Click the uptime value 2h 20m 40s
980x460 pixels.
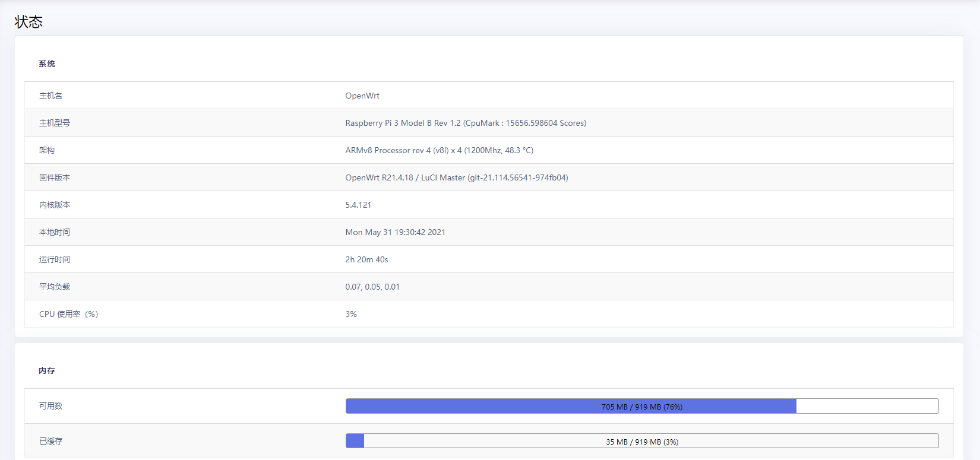pos(366,259)
